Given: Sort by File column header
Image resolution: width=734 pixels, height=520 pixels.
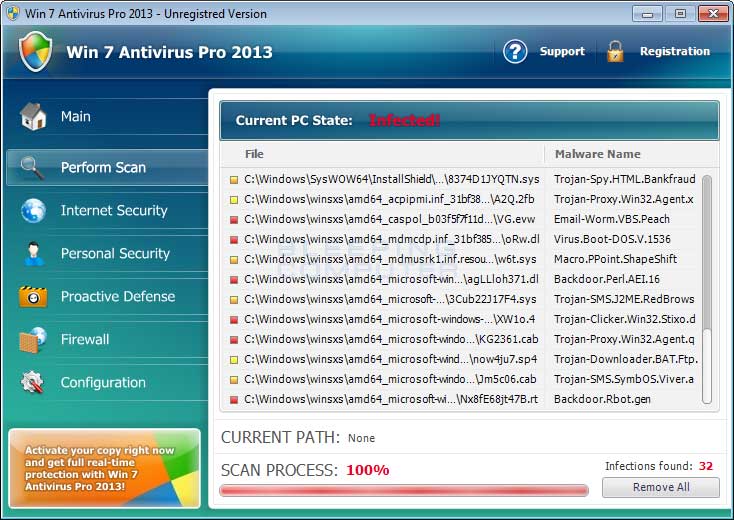Looking at the screenshot, I should tap(254, 154).
